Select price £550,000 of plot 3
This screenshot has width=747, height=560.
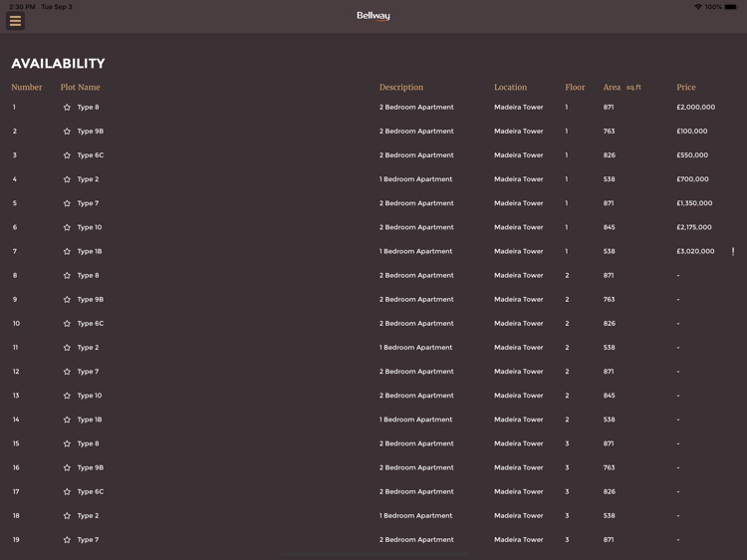(692, 155)
